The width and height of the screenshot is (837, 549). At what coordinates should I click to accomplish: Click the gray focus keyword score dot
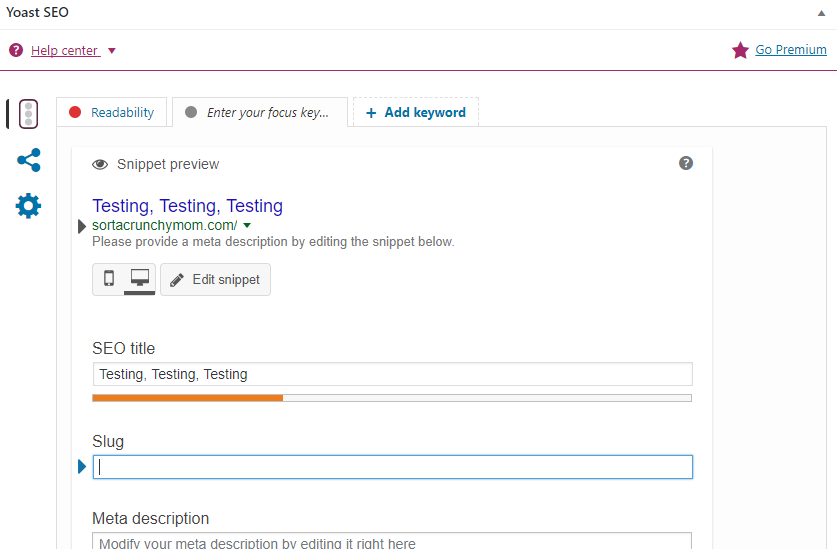[x=191, y=112]
